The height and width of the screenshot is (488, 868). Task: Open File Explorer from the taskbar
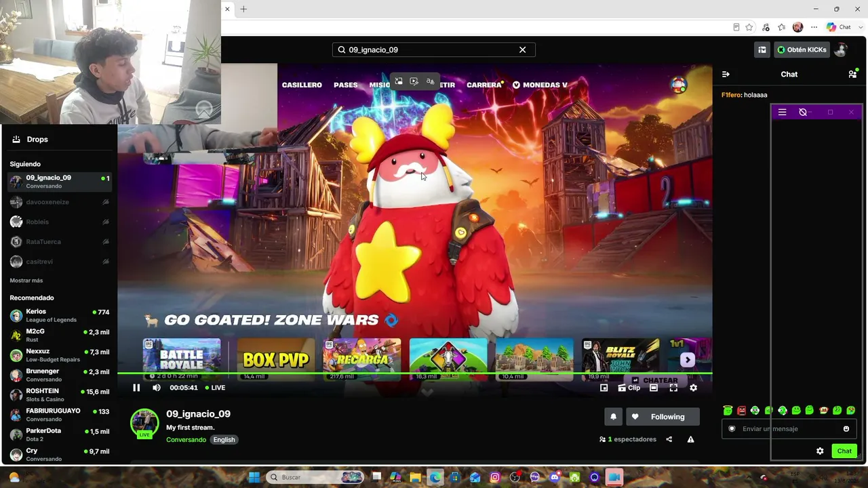coord(415,477)
